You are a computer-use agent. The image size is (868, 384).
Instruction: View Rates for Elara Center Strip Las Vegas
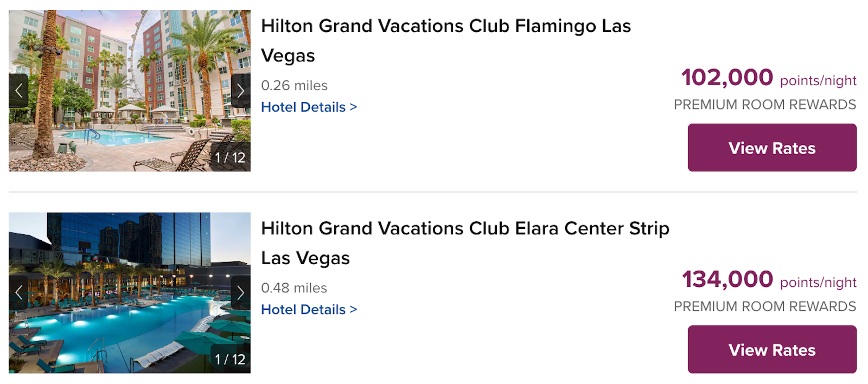771,349
